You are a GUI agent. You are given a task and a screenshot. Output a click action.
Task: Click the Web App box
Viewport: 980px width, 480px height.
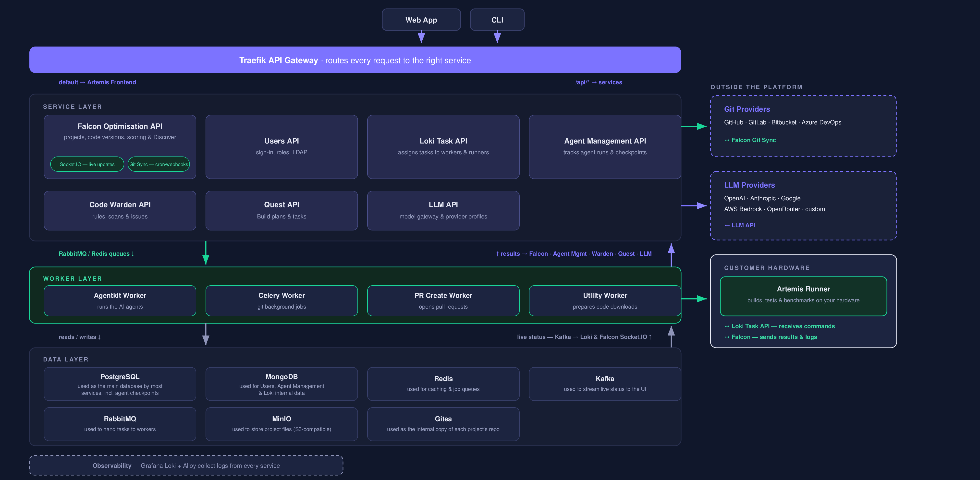coord(421,20)
